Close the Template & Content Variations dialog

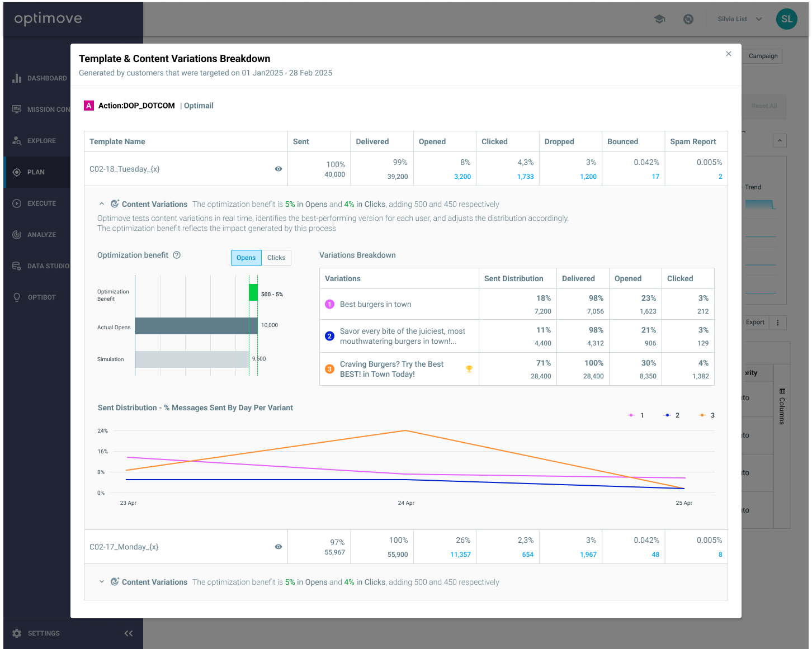[729, 54]
